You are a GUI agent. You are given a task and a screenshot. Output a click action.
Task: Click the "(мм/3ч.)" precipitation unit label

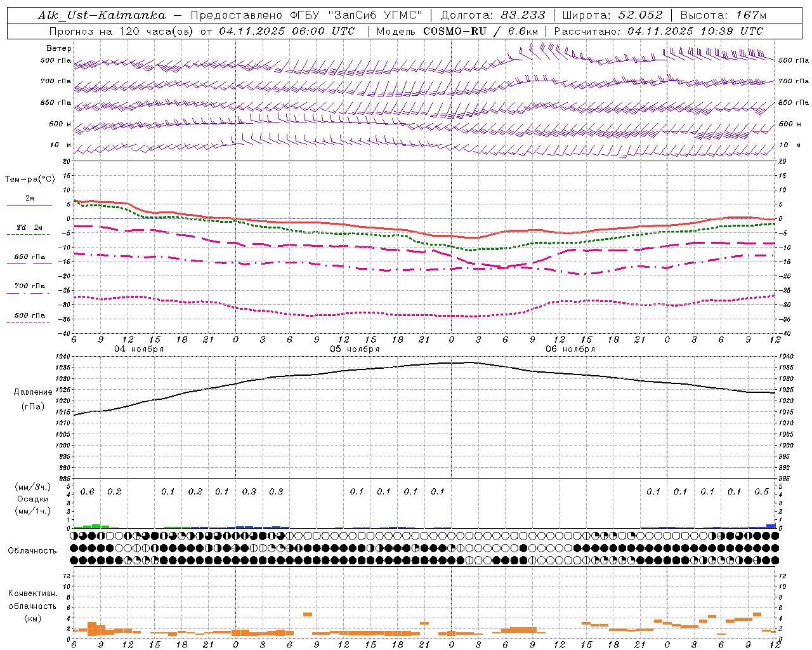pos(33,487)
